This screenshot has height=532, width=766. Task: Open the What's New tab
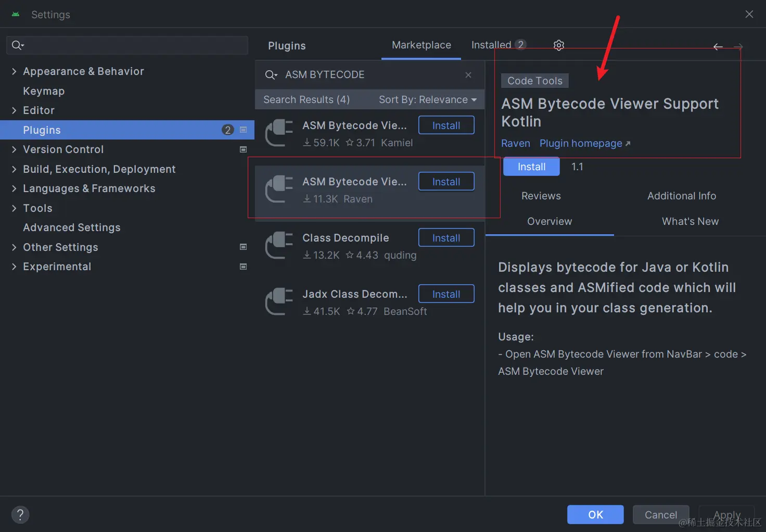(x=690, y=221)
